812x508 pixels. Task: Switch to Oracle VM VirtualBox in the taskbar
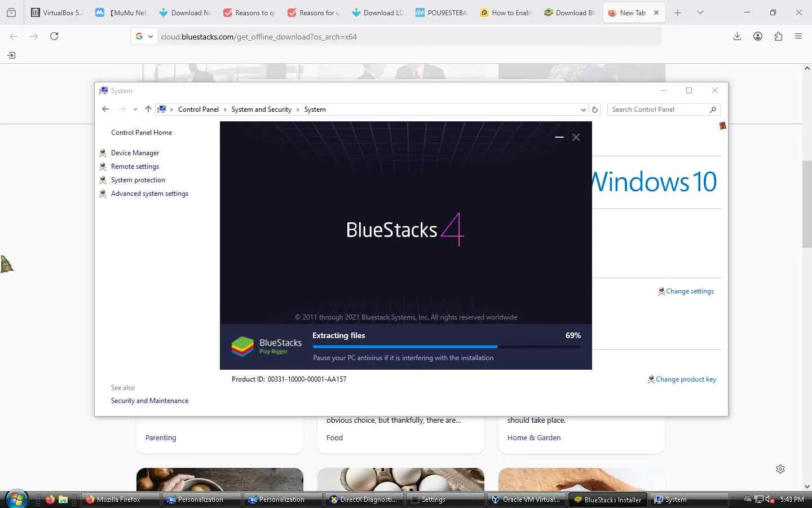click(526, 500)
